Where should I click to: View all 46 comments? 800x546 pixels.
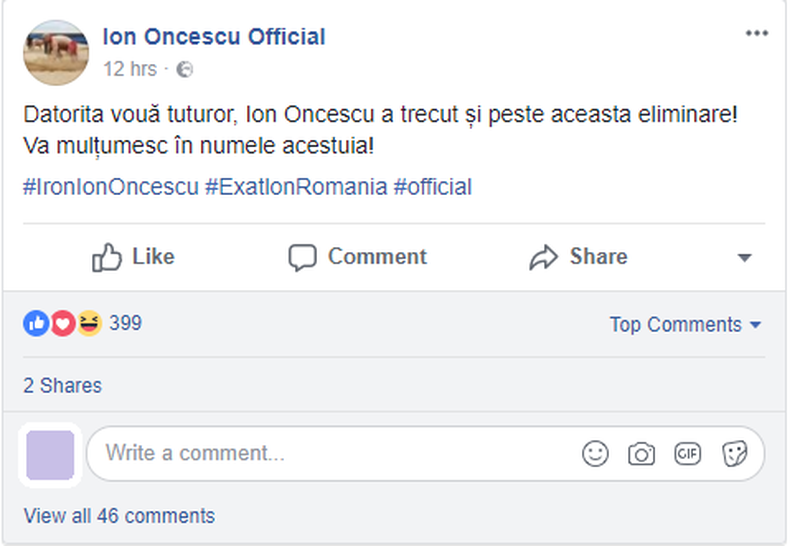tap(119, 516)
